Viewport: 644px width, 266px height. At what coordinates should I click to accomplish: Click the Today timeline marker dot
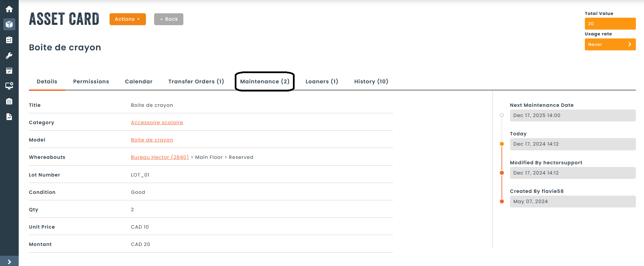[502, 144]
